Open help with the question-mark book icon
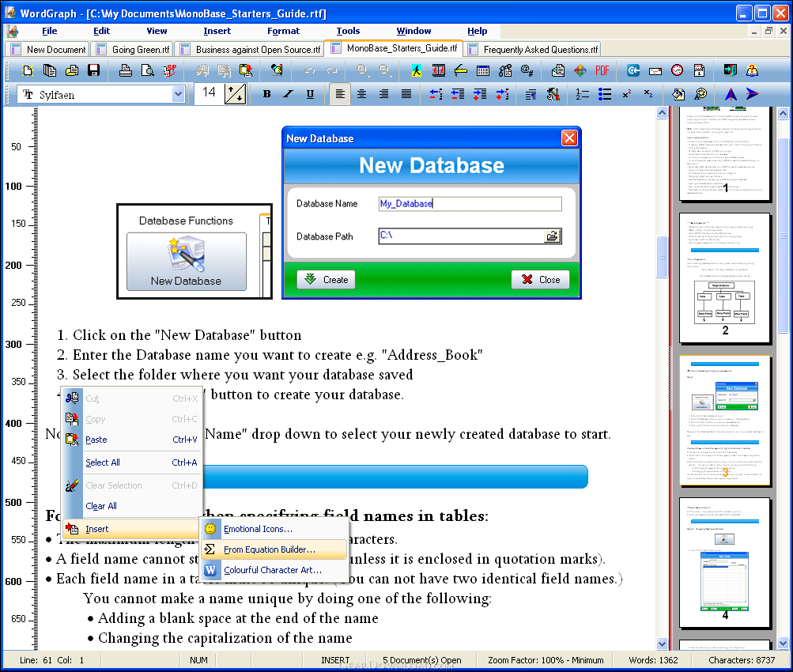Image resolution: width=793 pixels, height=672 pixels. (x=752, y=70)
